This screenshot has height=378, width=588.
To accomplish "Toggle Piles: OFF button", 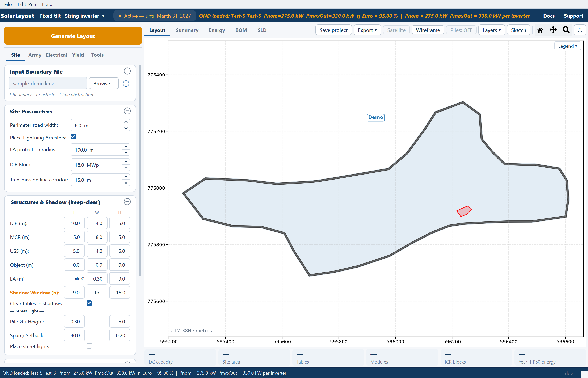I will pos(461,30).
